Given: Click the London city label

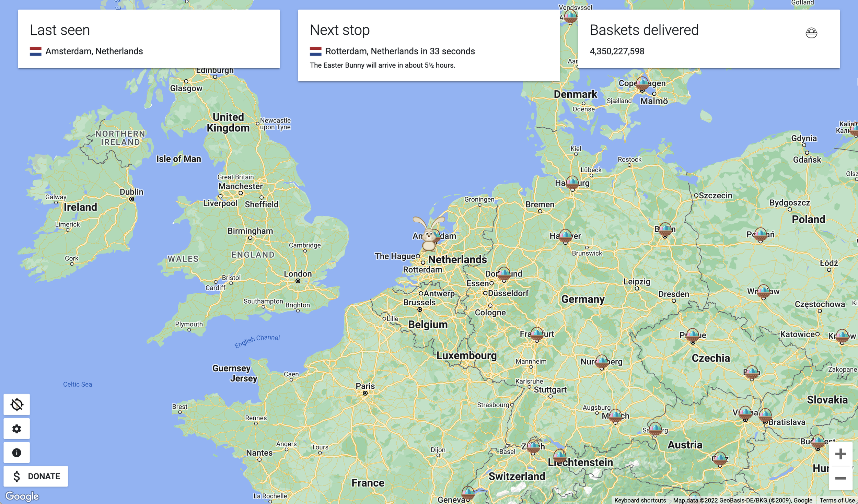Looking at the screenshot, I should point(298,274).
